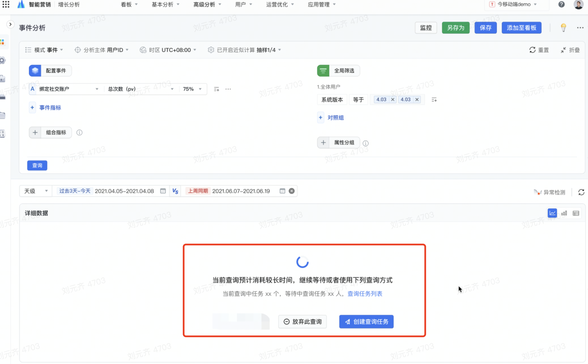Click the monitoring bell icon
The image size is (588, 364).
(425, 28)
